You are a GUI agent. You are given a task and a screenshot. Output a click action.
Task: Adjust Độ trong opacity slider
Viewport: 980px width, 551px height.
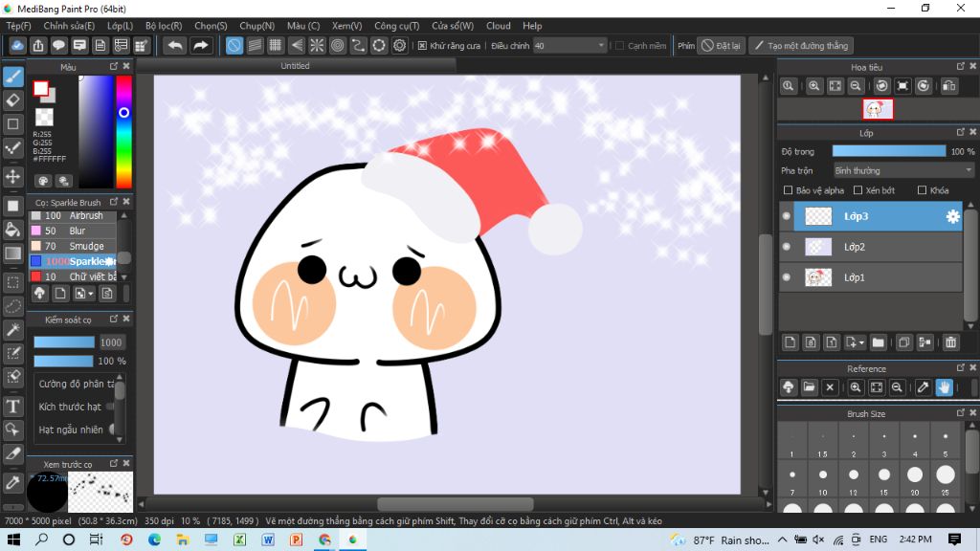[889, 151]
